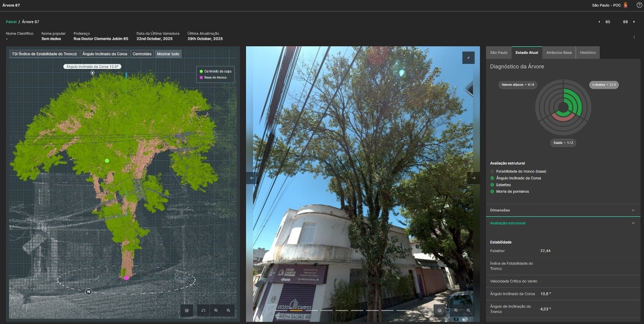
Task: Expand the photo viewer to fullscreen
Action: (468, 57)
